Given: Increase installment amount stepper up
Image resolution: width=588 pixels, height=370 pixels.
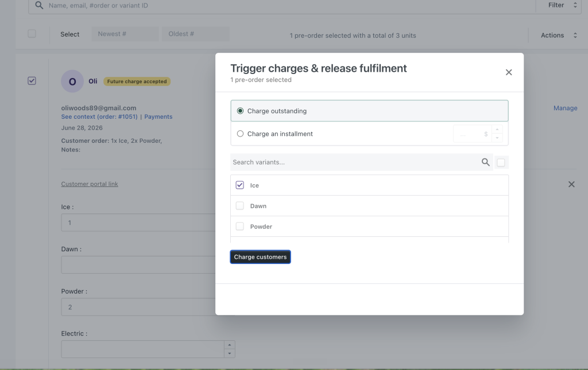Looking at the screenshot, I should coord(497,130).
